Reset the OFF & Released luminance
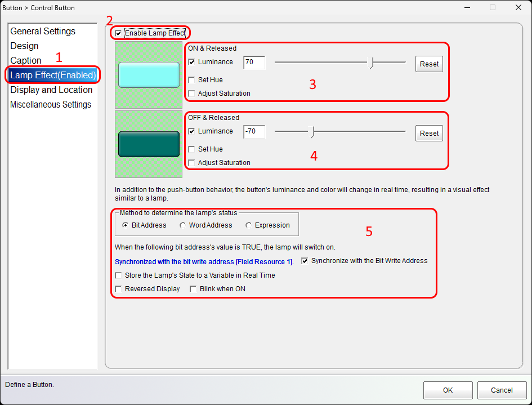This screenshot has width=532, height=405. [x=429, y=133]
